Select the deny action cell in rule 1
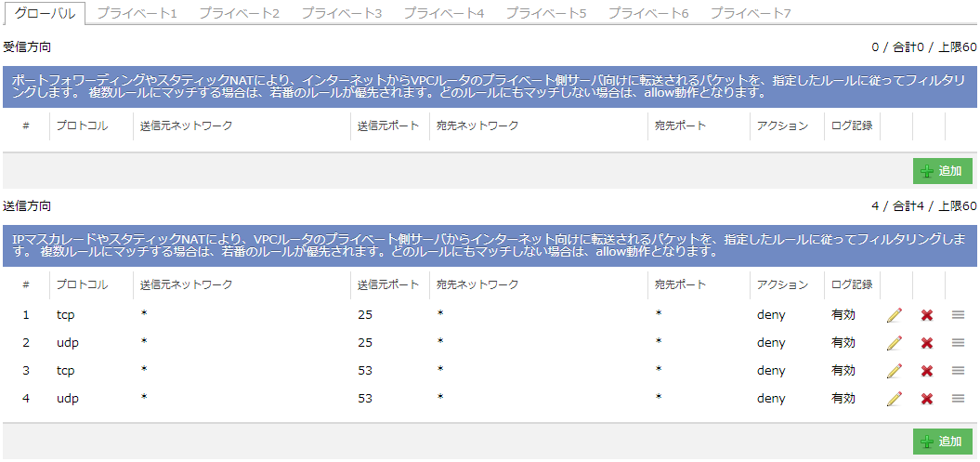The height and width of the screenshot is (462, 980). 771,315
